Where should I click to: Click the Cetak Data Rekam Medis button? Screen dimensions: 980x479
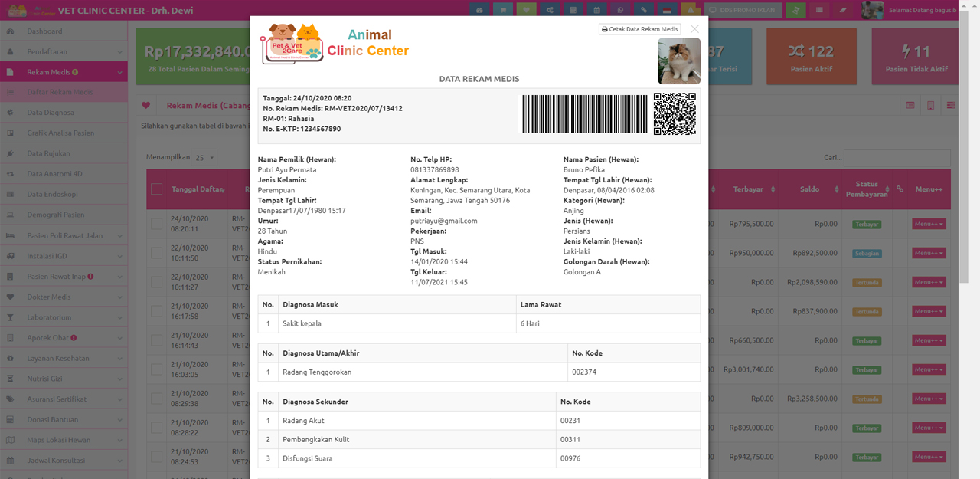[639, 29]
